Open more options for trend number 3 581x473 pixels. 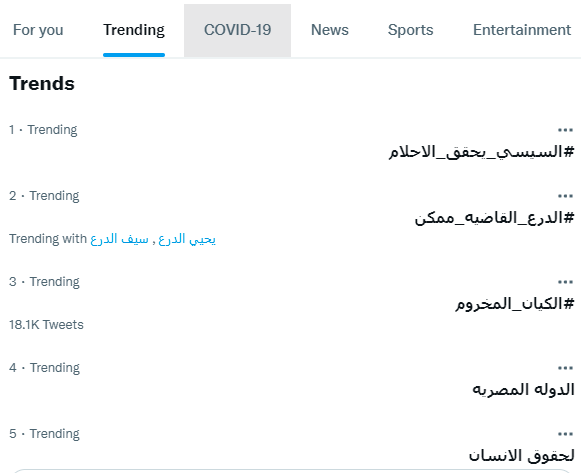click(565, 282)
